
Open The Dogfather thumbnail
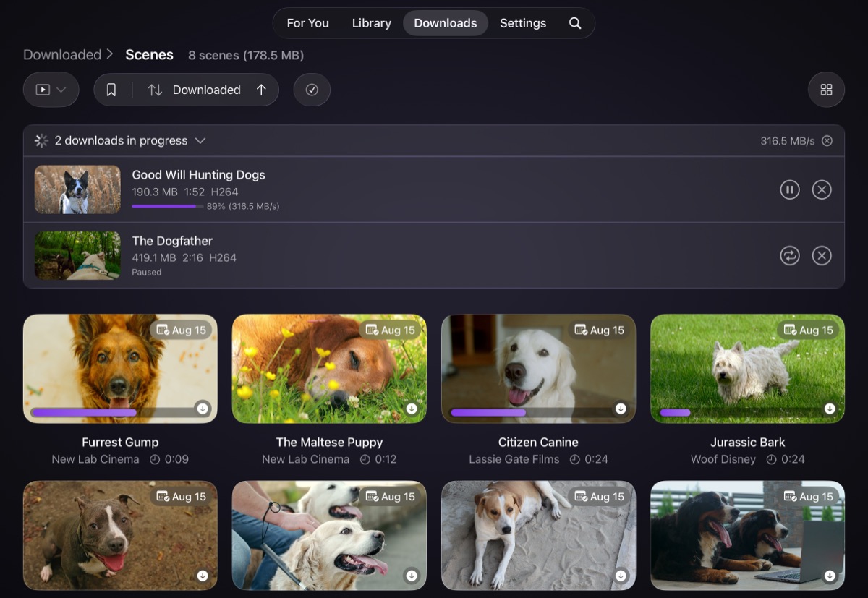(x=77, y=255)
